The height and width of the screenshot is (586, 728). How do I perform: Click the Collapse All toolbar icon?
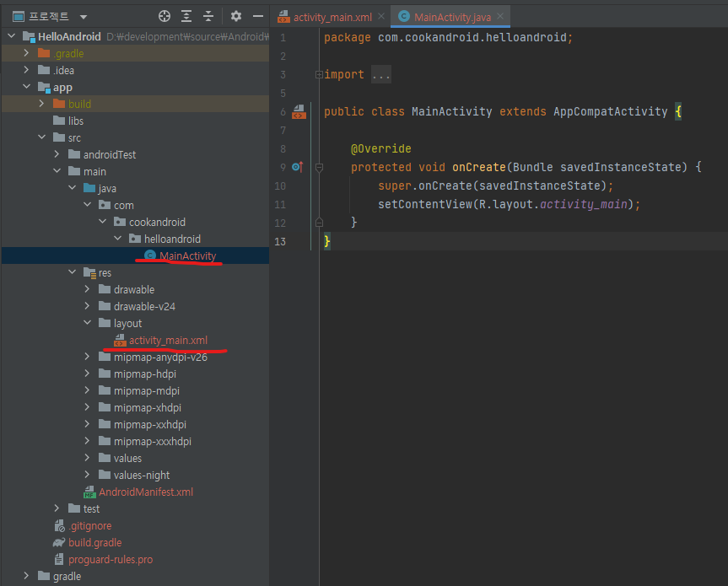pos(208,17)
